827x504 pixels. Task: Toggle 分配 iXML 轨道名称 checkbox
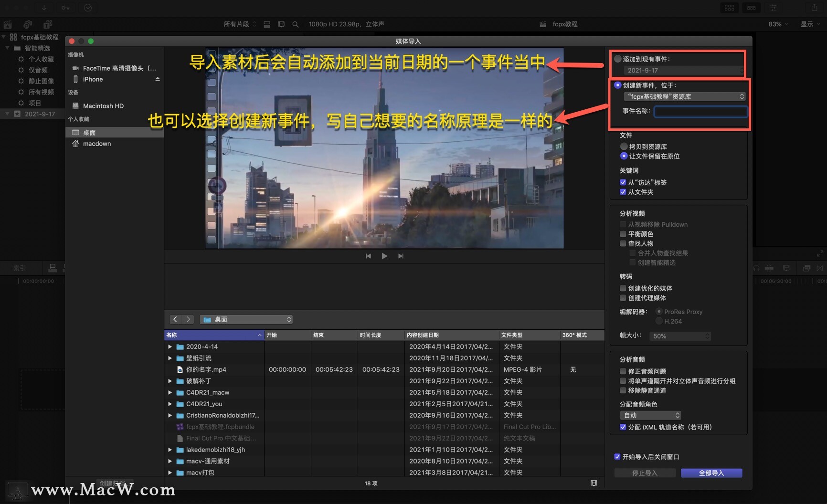[623, 427]
